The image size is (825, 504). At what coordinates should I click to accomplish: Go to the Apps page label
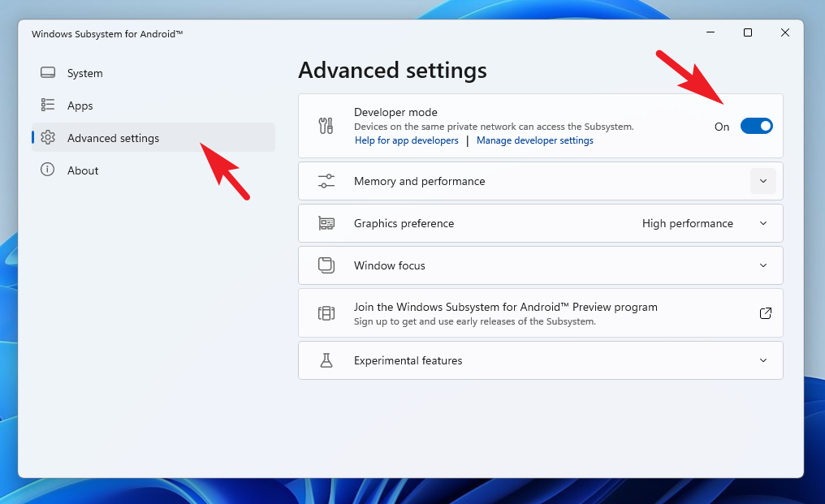(x=80, y=106)
